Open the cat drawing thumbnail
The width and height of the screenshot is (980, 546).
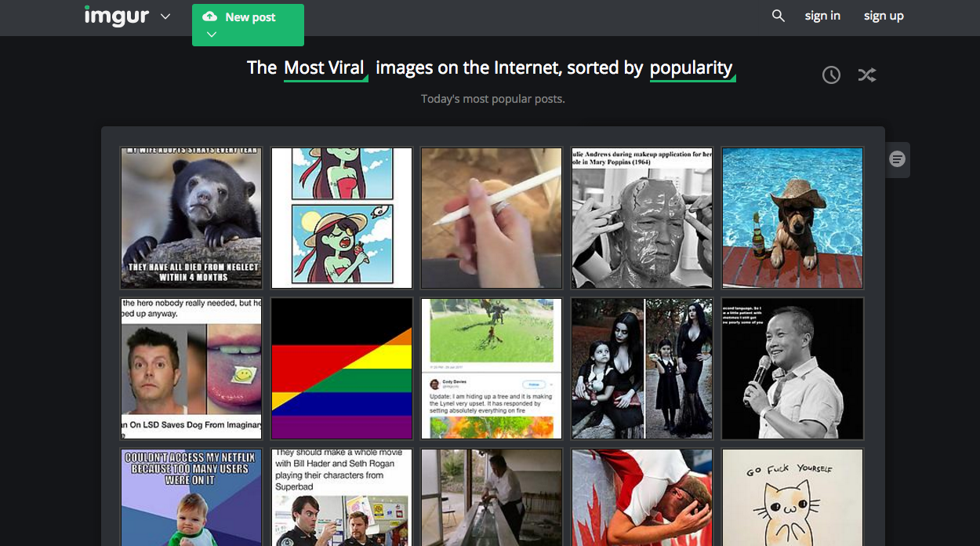pos(793,497)
